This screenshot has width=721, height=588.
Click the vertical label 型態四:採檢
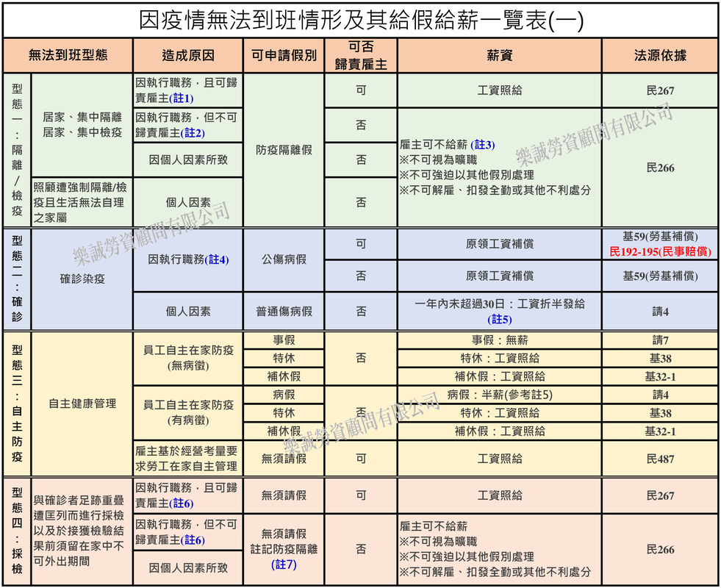pyautogui.click(x=17, y=531)
